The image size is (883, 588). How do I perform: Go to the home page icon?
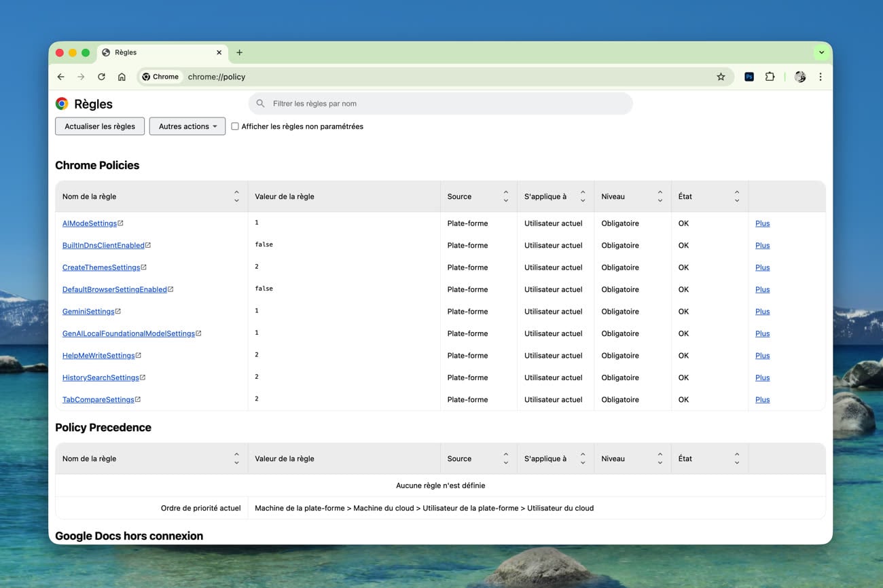click(122, 77)
